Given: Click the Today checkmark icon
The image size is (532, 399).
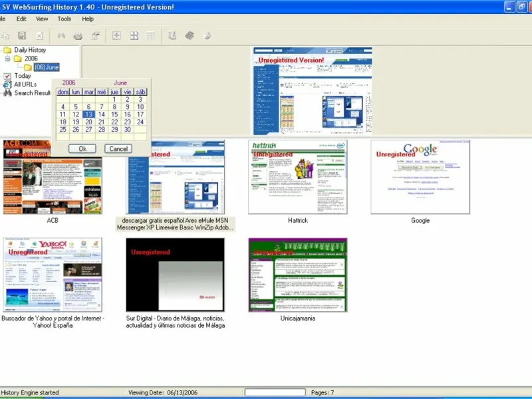Looking at the screenshot, I should point(7,76).
